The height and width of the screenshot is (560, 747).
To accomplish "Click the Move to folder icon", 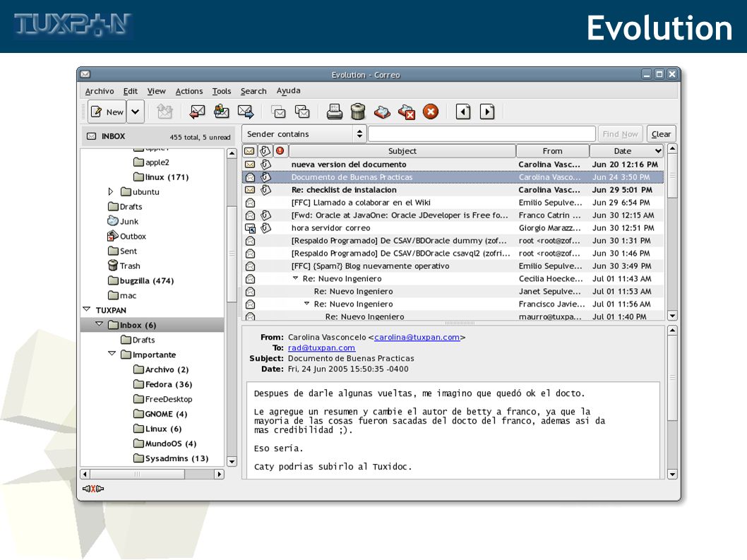I will [278, 112].
